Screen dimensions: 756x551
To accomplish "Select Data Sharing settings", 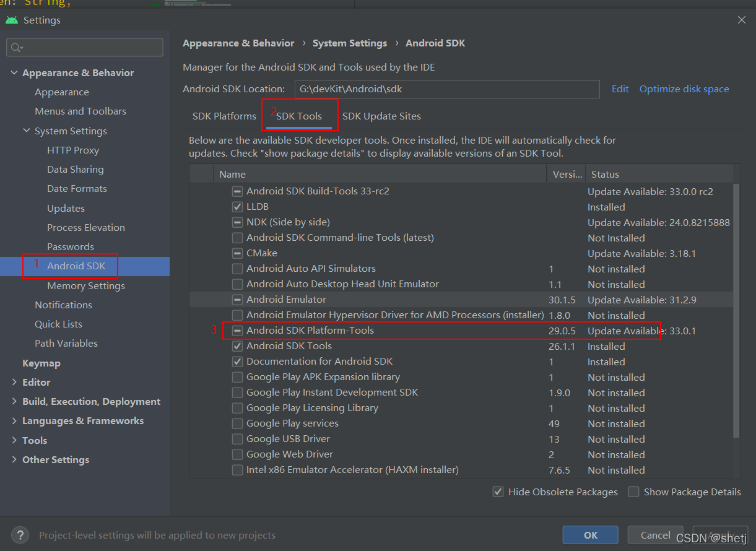I will pyautogui.click(x=76, y=170).
